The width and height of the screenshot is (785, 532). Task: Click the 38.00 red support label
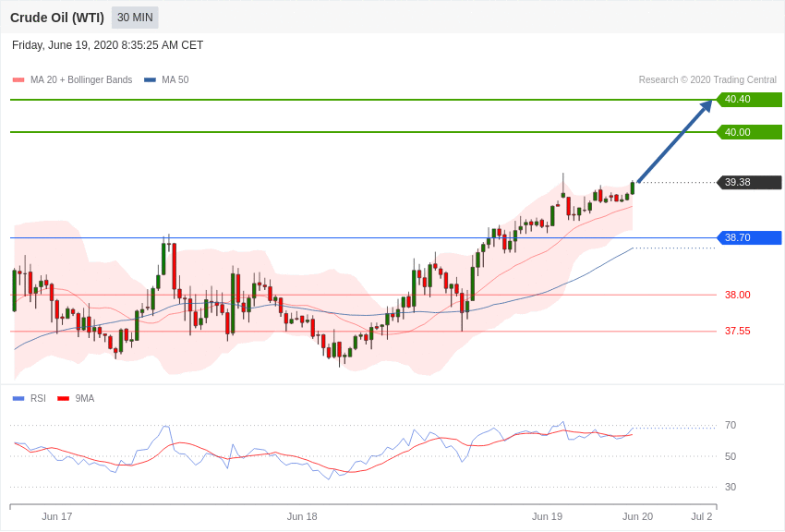[738, 295]
